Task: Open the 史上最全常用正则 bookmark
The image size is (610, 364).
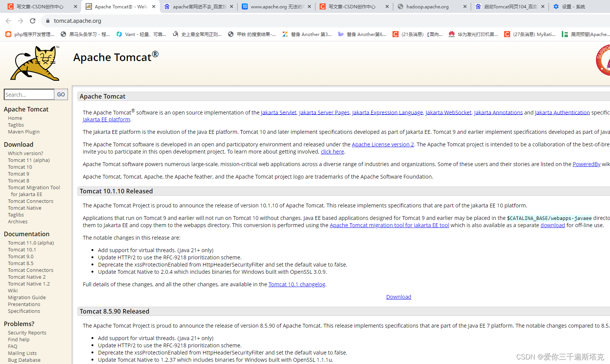Action: click(x=197, y=34)
